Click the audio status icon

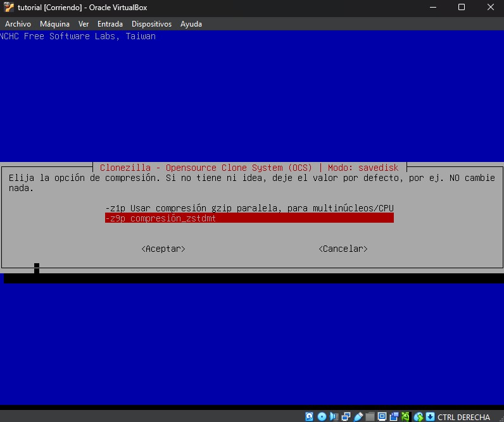(334, 417)
